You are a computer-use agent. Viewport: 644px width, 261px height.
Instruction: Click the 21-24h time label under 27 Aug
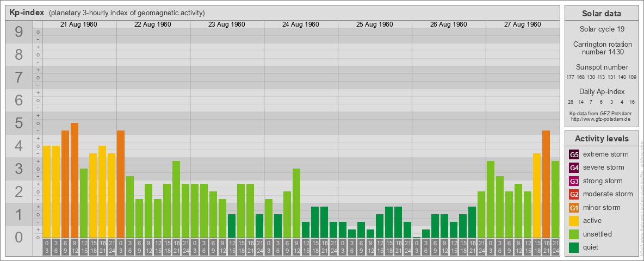pyautogui.click(x=555, y=247)
